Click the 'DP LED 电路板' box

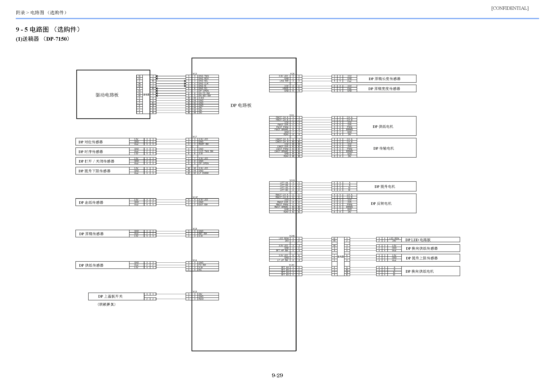(x=431, y=240)
